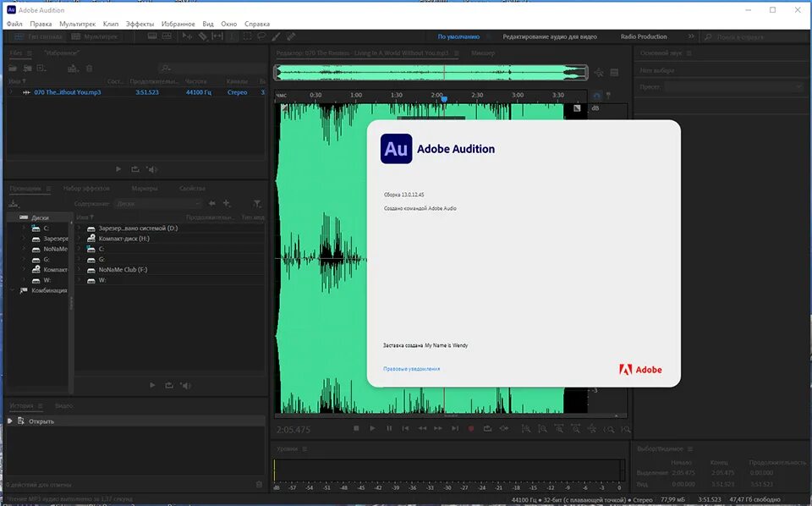The width and height of the screenshot is (812, 506).
Task: Pause playback in the editor transport
Action: pyautogui.click(x=389, y=428)
